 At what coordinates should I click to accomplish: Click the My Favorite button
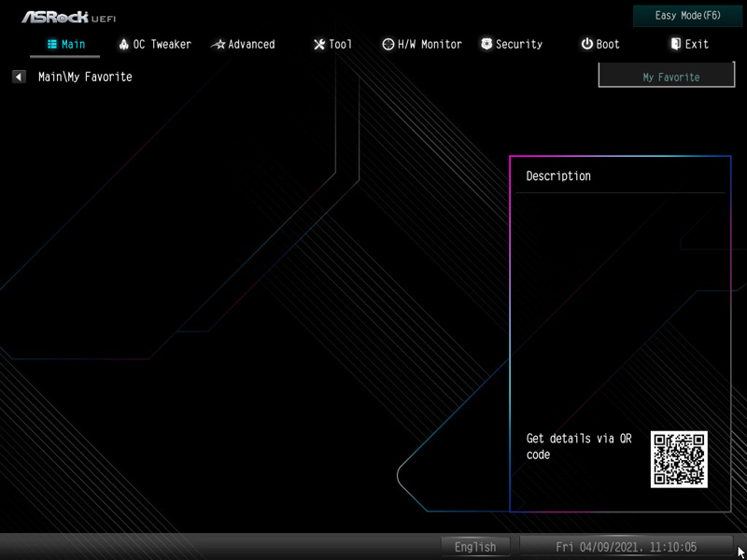[667, 77]
